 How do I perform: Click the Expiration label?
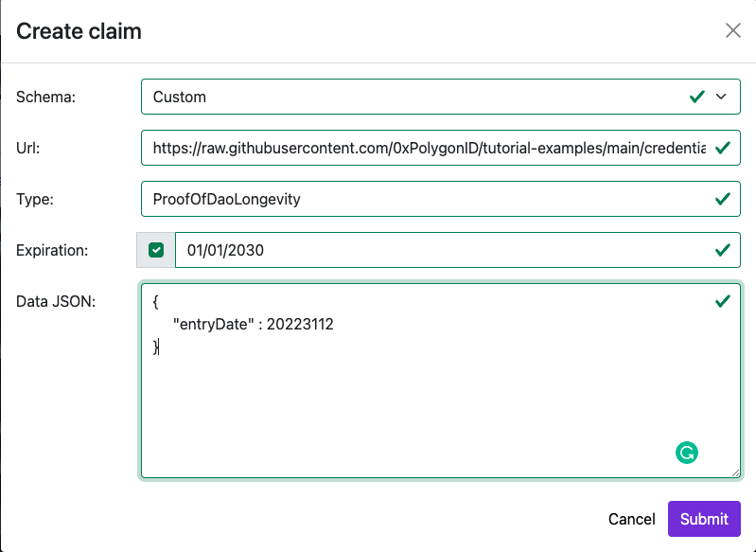tap(52, 250)
